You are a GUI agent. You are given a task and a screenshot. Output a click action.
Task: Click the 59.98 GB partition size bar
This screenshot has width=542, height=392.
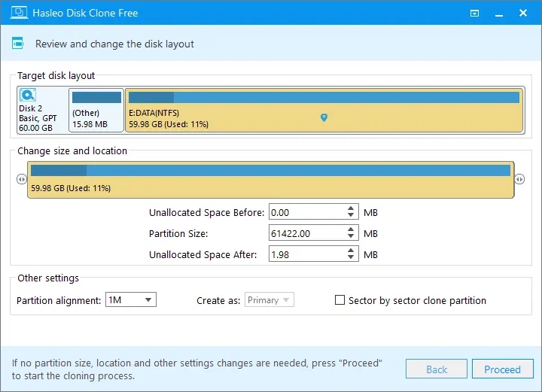271,180
